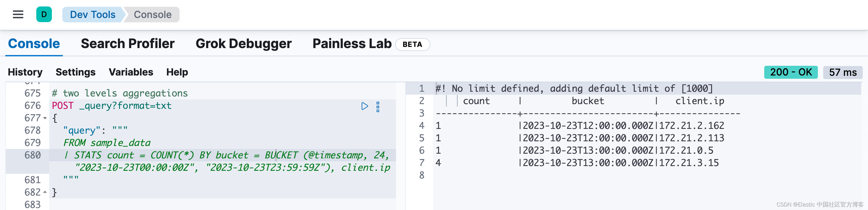Toggle fold arrow at line 682
This screenshot has width=868, height=210.
[45, 192]
